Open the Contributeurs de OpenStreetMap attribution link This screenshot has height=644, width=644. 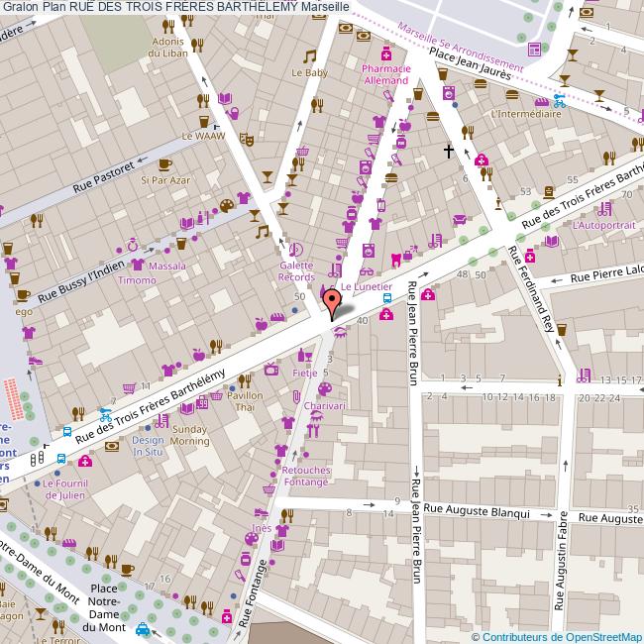tap(557, 637)
